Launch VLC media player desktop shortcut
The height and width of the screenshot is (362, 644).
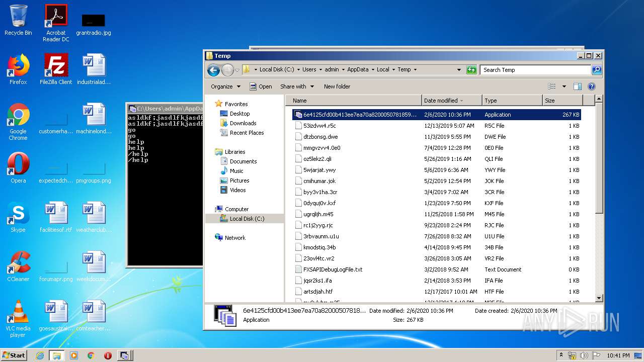[x=18, y=319]
